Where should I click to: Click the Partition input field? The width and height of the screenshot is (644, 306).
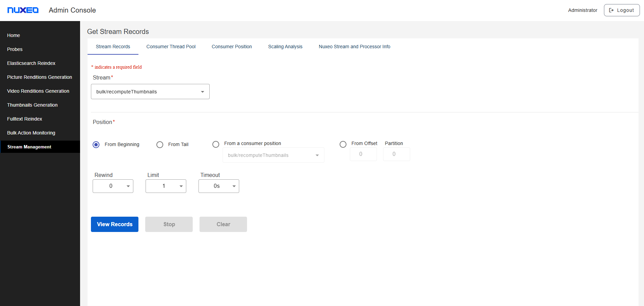396,154
